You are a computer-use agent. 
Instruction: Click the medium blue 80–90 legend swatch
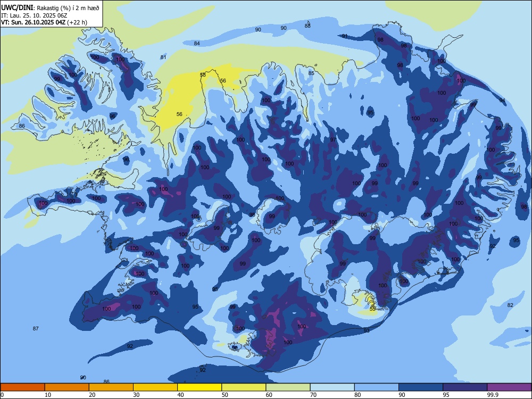click(x=377, y=387)
